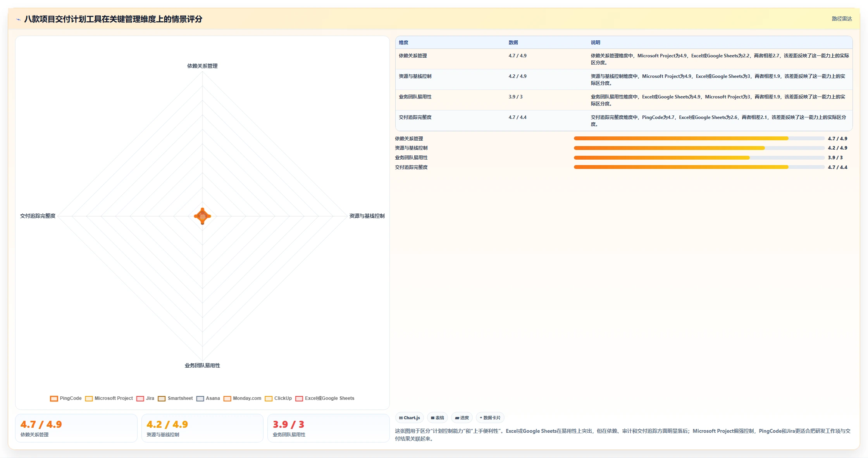
Task: Open the 3.9 / 3 业务团队易用性 data card
Action: (328, 428)
